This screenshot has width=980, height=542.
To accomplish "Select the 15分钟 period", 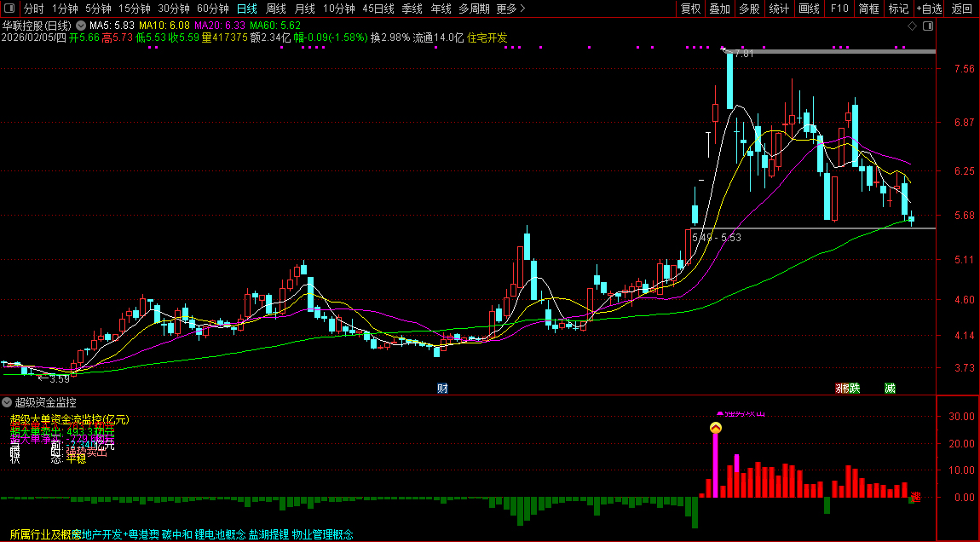I will tap(135, 9).
